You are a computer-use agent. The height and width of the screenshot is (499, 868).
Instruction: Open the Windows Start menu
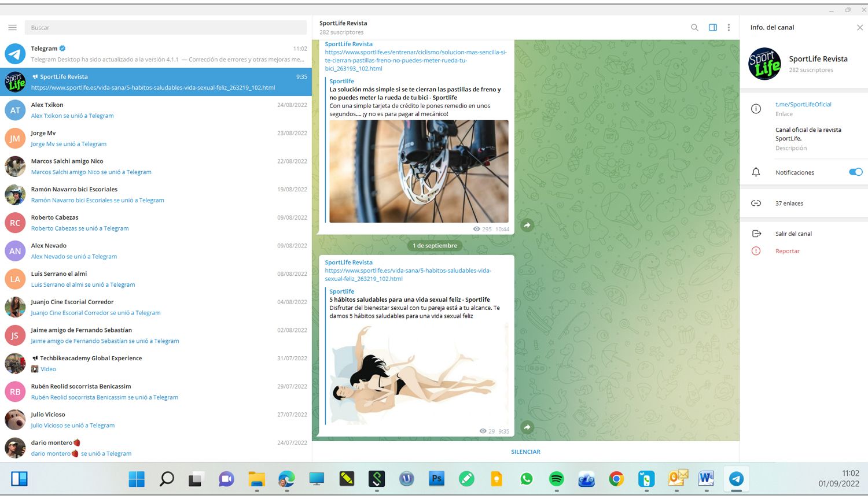click(137, 479)
